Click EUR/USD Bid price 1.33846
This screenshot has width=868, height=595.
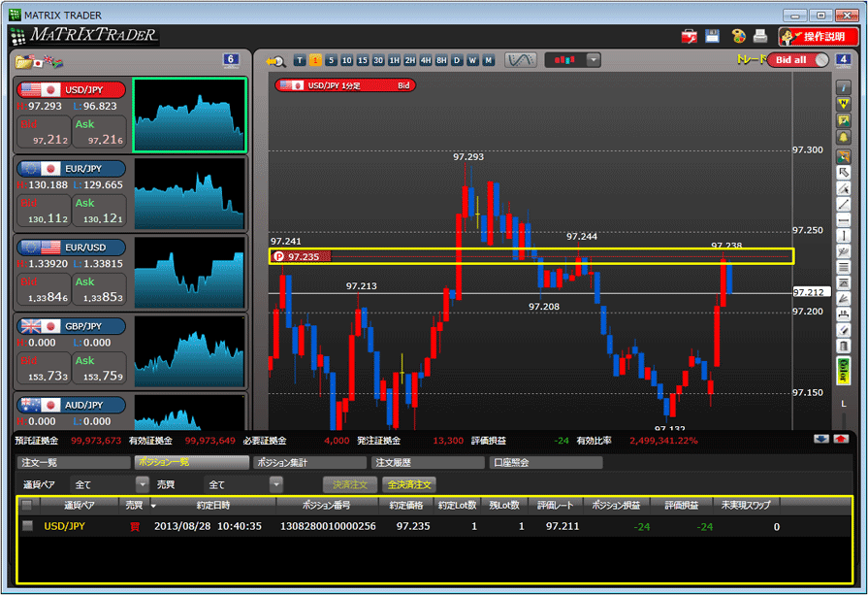click(x=45, y=290)
